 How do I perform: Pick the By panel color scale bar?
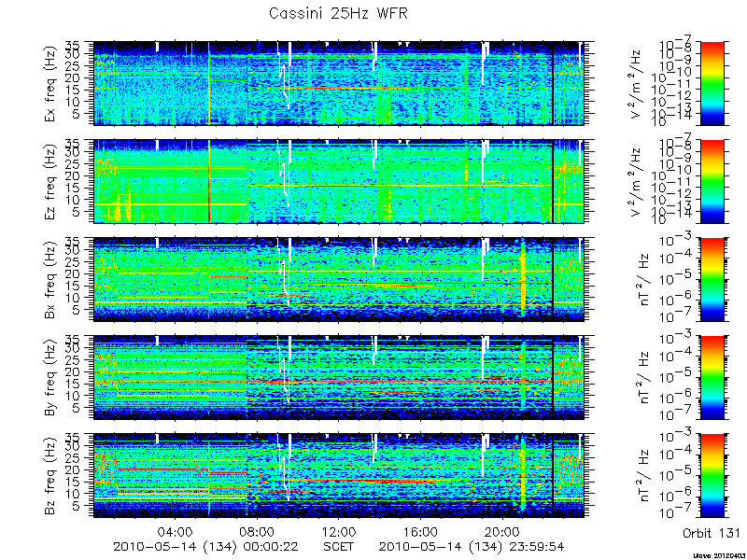pyautogui.click(x=712, y=378)
